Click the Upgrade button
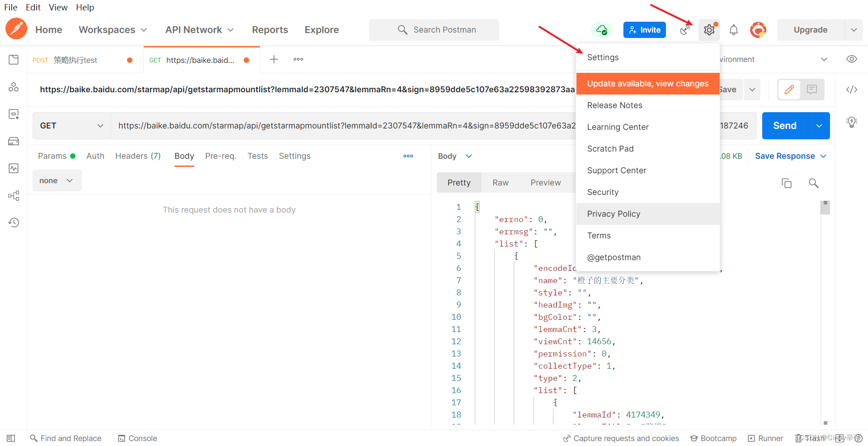Image resolution: width=868 pixels, height=446 pixels. 810,30
